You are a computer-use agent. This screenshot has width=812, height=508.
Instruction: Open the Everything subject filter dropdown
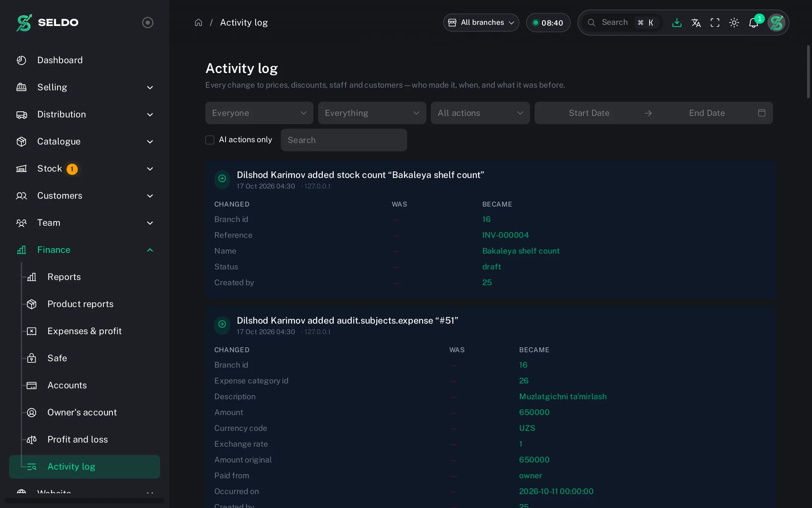(x=372, y=113)
